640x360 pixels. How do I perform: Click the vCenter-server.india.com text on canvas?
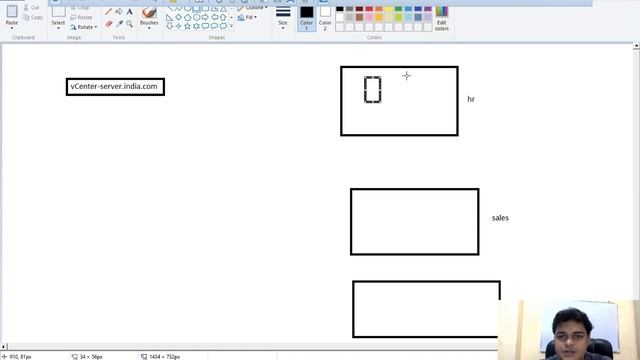point(114,86)
